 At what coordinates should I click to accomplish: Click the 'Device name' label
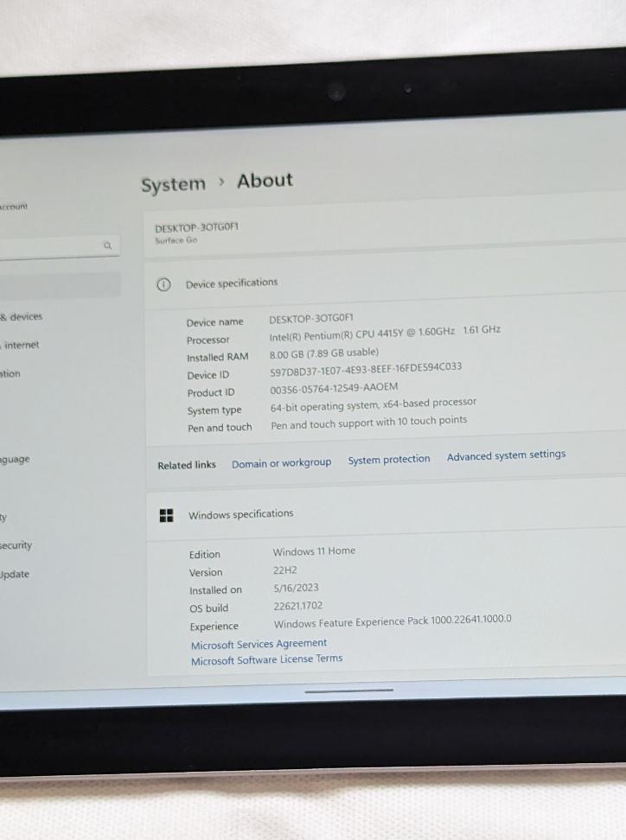[215, 322]
